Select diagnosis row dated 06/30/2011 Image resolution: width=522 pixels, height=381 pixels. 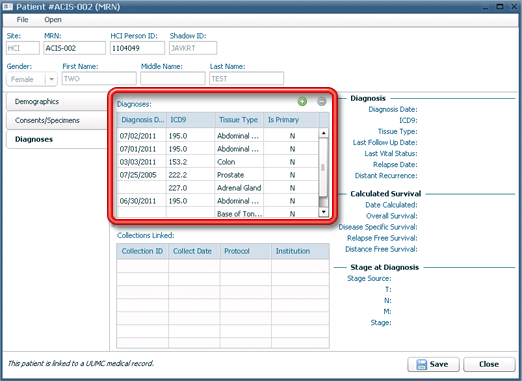point(217,201)
